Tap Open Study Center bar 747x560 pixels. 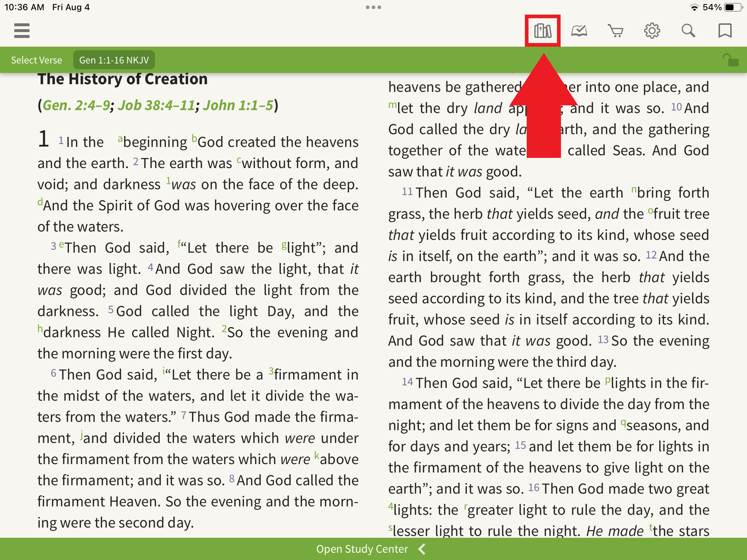[x=373, y=549]
